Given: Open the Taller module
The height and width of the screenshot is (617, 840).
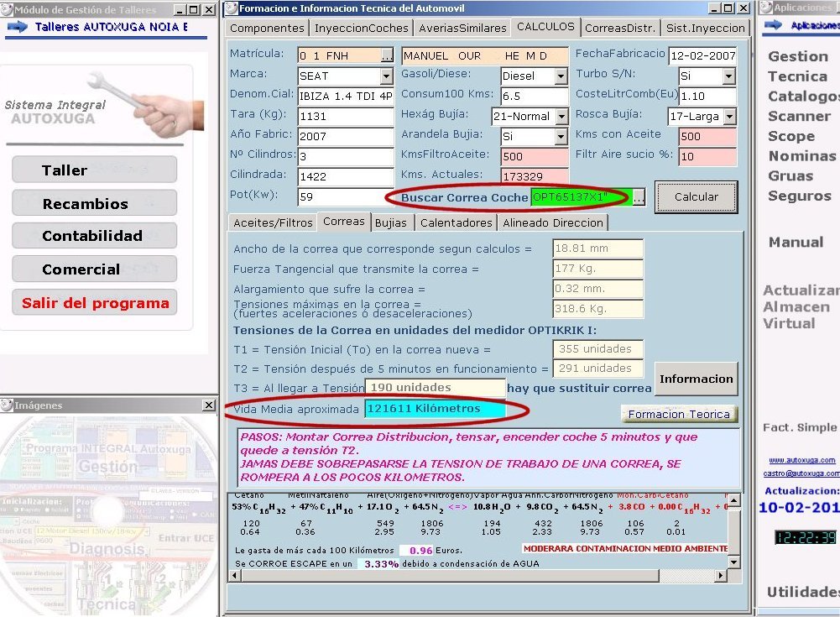Looking at the screenshot, I should (x=95, y=170).
